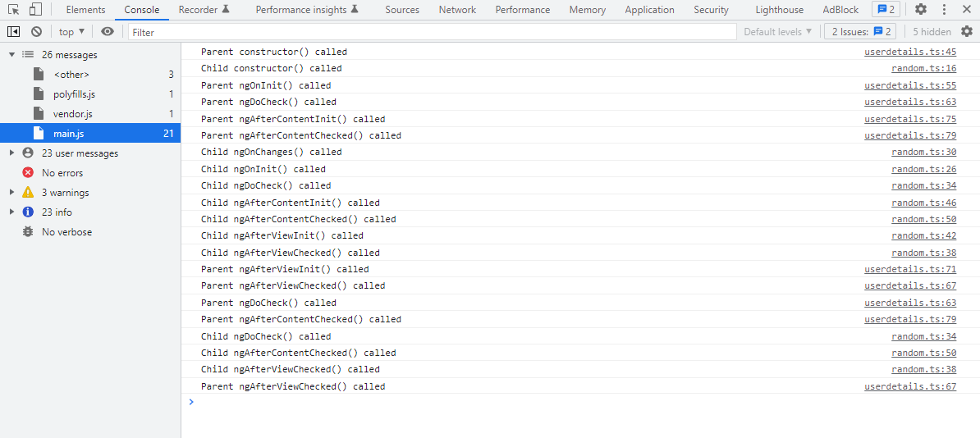
Task: Open userdetails.ts:75 source link
Action: click(x=910, y=119)
